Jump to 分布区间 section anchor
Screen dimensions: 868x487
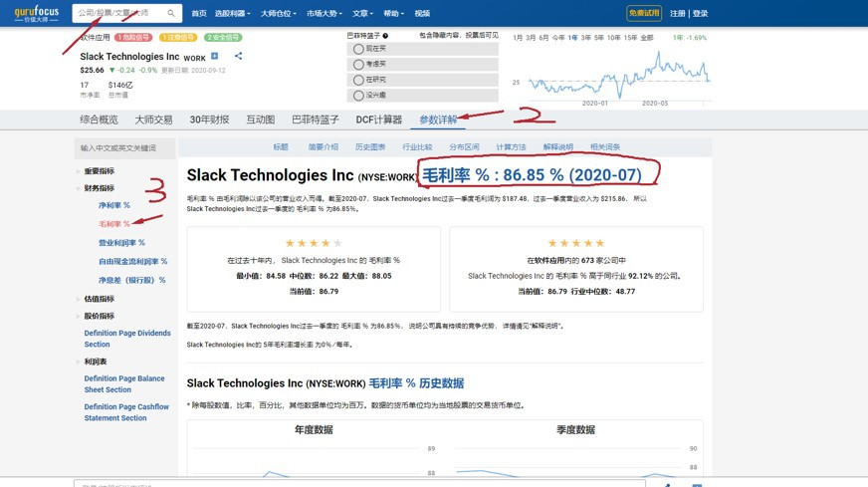[x=465, y=147]
